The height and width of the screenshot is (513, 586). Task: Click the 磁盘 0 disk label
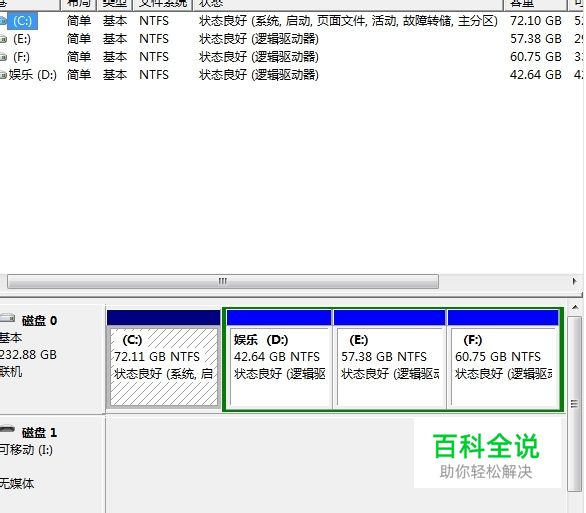click(x=39, y=321)
